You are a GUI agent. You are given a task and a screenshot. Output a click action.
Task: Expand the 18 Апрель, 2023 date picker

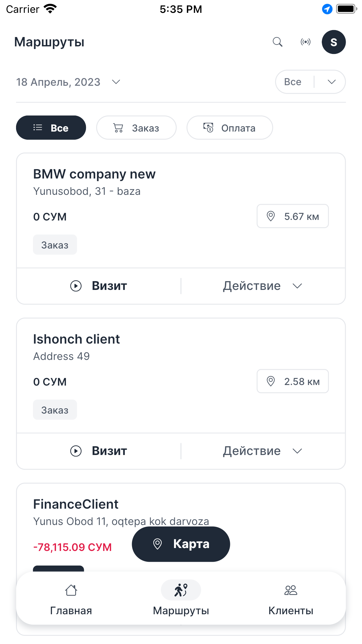(68, 82)
